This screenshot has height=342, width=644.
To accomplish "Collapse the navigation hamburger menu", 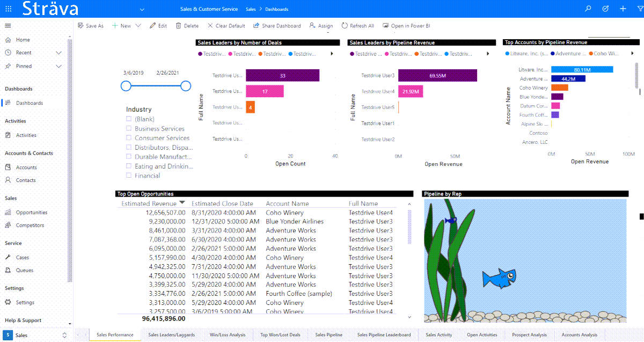I will click(8, 26).
